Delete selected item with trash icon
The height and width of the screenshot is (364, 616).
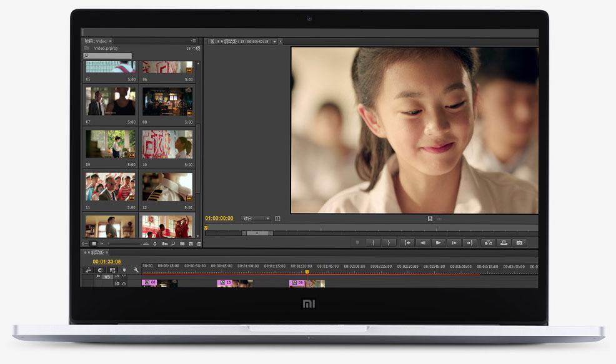(x=199, y=244)
